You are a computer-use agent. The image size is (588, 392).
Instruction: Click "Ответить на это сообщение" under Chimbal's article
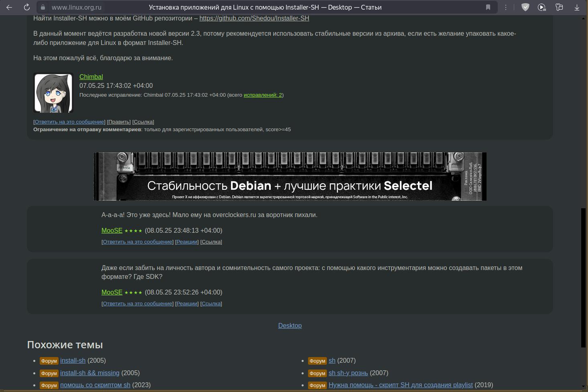tap(69, 122)
